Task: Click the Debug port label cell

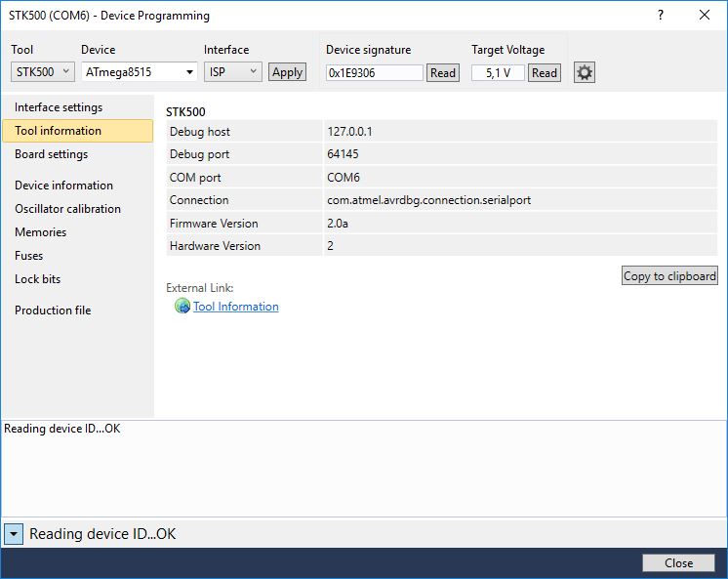Action: coord(244,154)
